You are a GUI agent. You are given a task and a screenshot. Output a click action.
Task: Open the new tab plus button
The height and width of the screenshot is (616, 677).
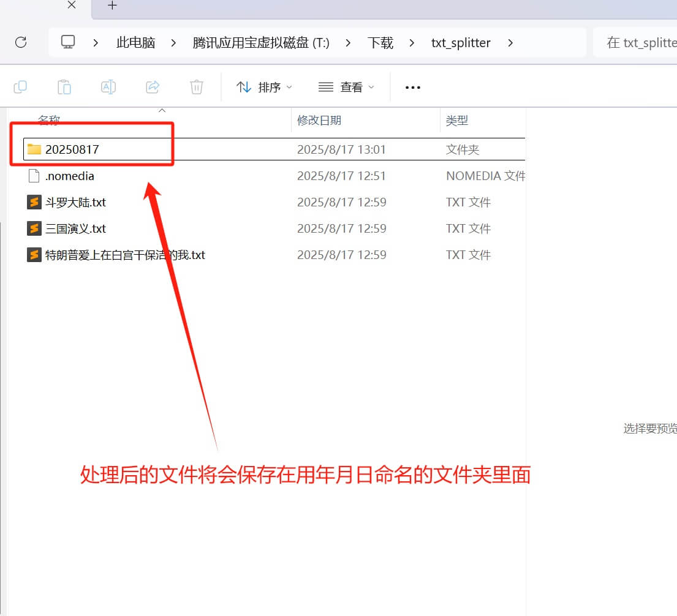click(x=112, y=6)
